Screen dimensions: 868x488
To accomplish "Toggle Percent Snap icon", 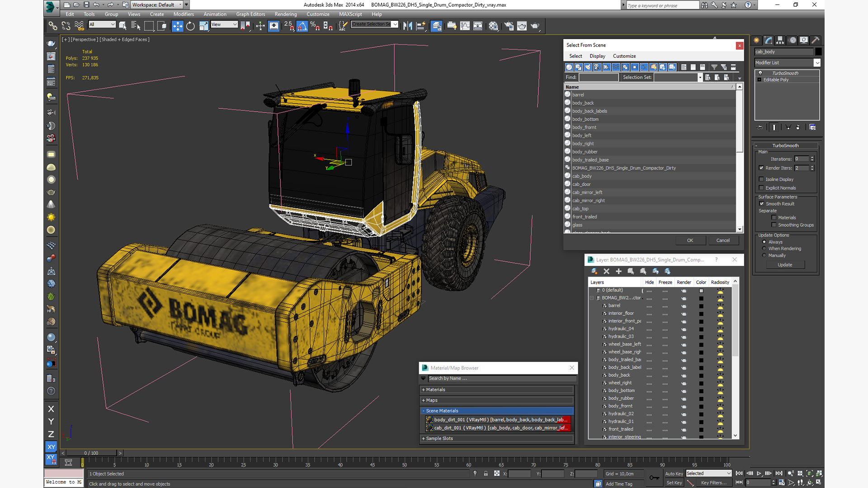I will [315, 26].
